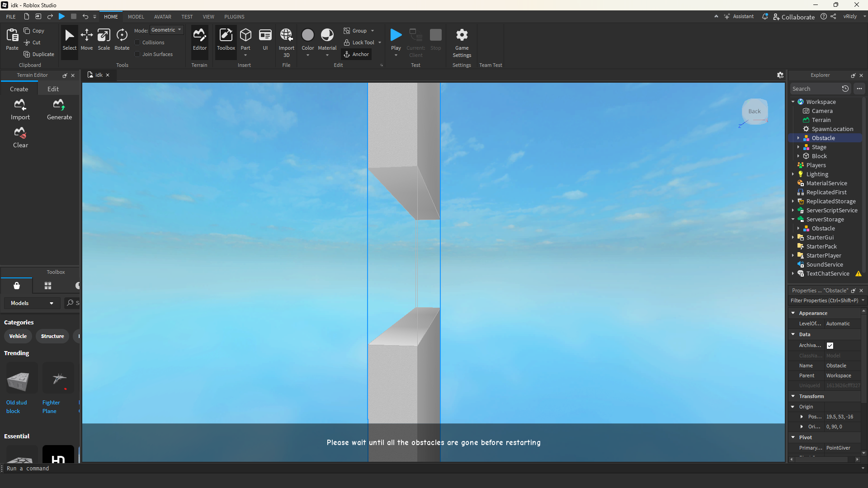Open the Mode Geometric dropdown
This screenshot has width=868, height=488.
166,30
